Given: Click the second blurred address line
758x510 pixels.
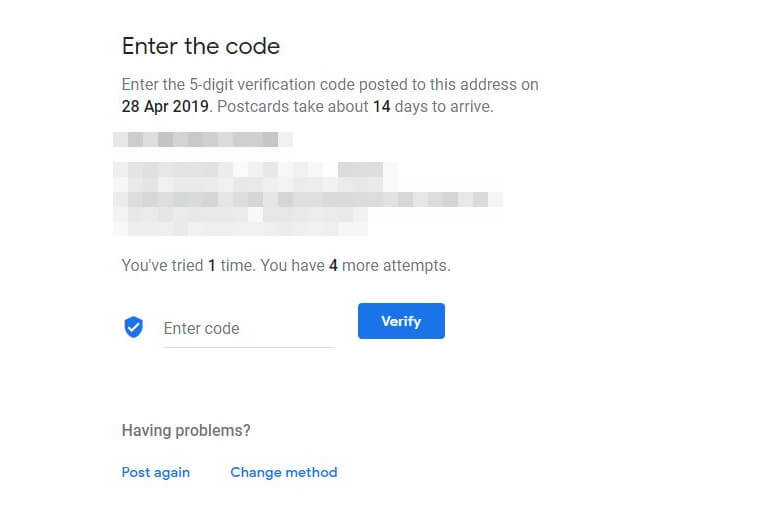Looking at the screenshot, I should pos(248,170).
